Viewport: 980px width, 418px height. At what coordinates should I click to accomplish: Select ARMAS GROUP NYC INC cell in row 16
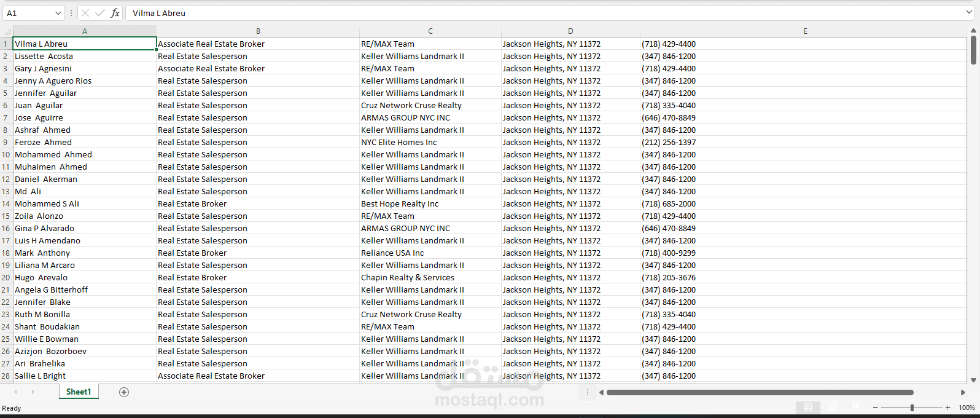click(x=430, y=228)
